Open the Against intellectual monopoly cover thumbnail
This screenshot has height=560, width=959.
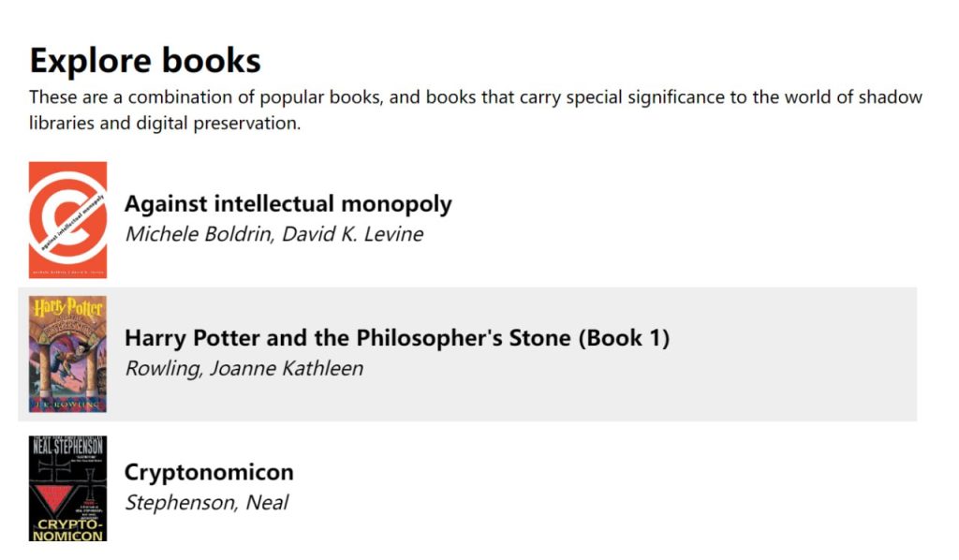pyautogui.click(x=67, y=220)
